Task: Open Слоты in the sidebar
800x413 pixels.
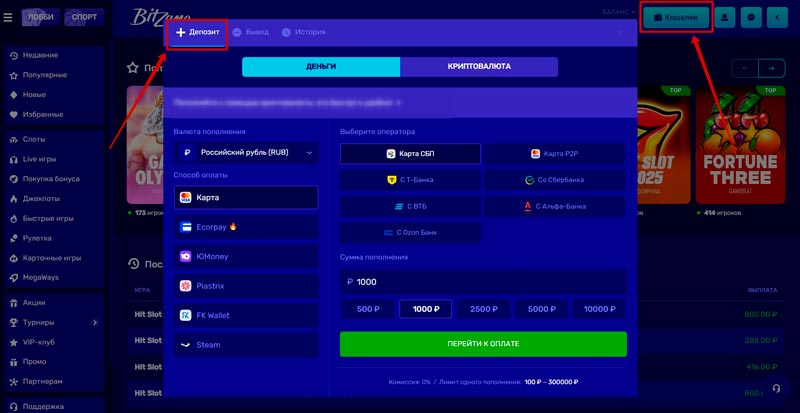Action: point(34,139)
